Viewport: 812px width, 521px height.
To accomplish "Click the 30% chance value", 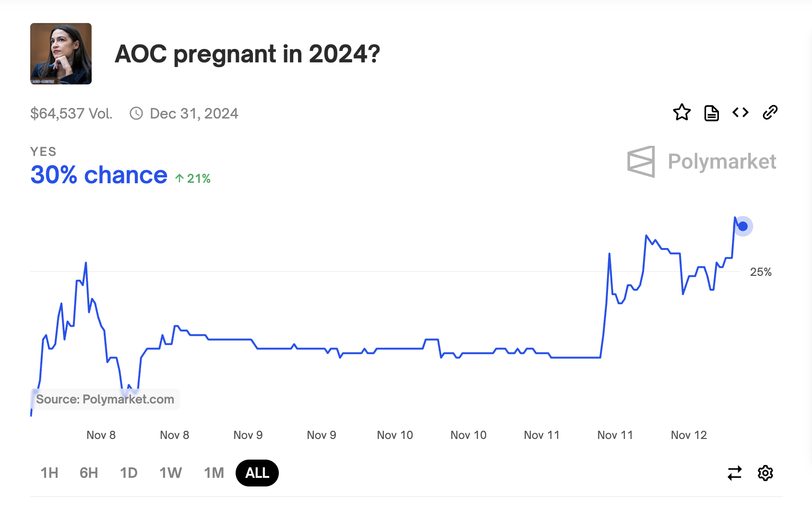I will click(99, 175).
